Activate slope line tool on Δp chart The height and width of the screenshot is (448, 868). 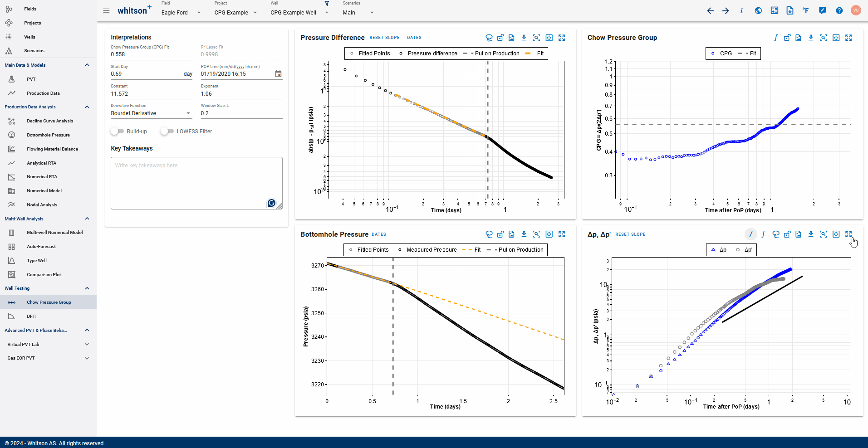(x=751, y=234)
